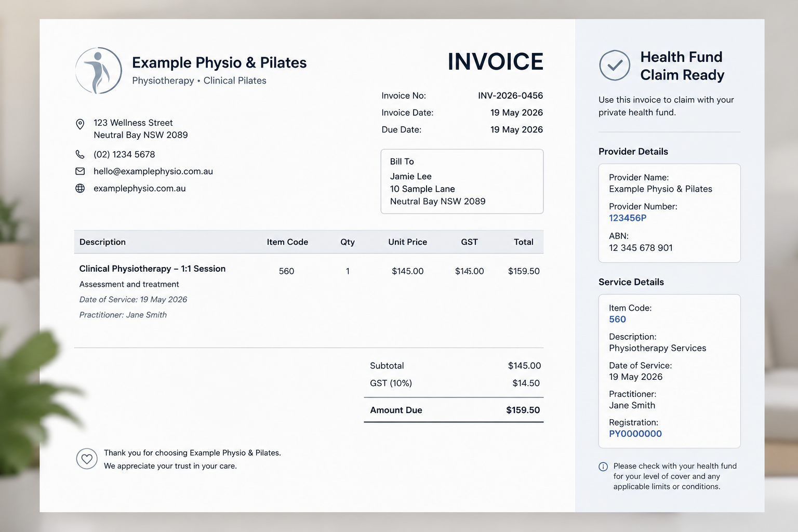Click the phone number (02) 1234 5678
Screen dimensions: 798x532
pyautogui.click(x=124, y=154)
